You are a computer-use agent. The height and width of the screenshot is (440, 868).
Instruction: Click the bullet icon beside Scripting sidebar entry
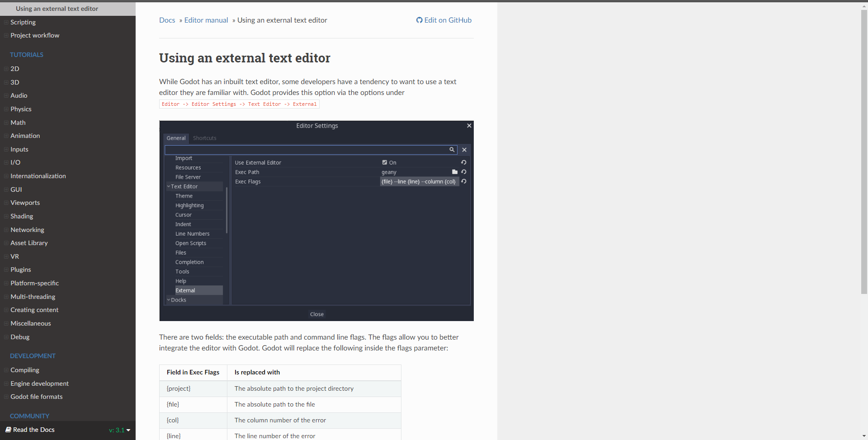[6, 22]
